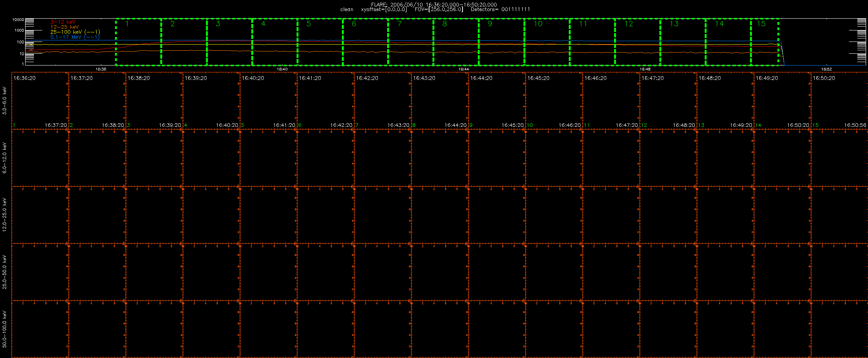
Task: Click the '12.0-25.0 keV' row label
Action: (x=5, y=215)
